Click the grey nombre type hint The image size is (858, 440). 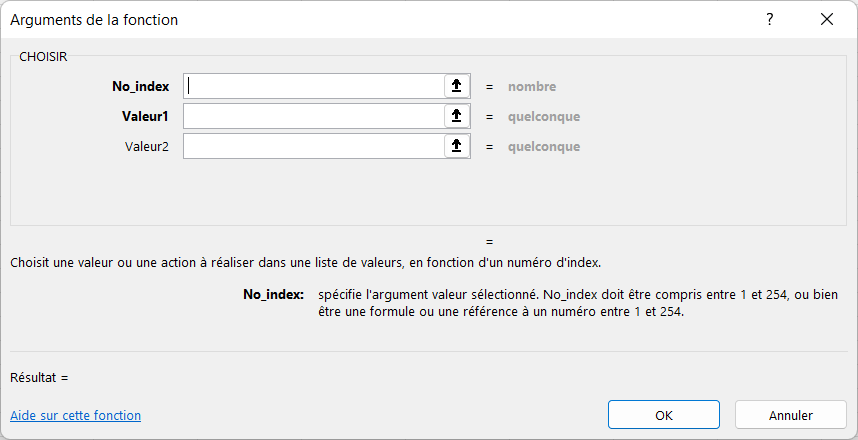(x=532, y=86)
